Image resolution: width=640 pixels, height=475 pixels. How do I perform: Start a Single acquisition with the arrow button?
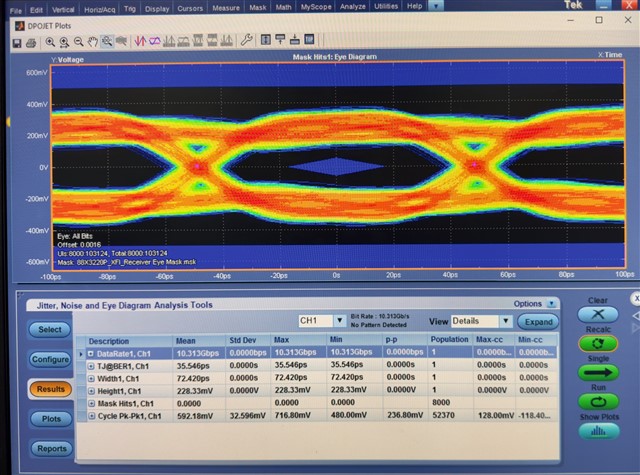click(x=598, y=373)
